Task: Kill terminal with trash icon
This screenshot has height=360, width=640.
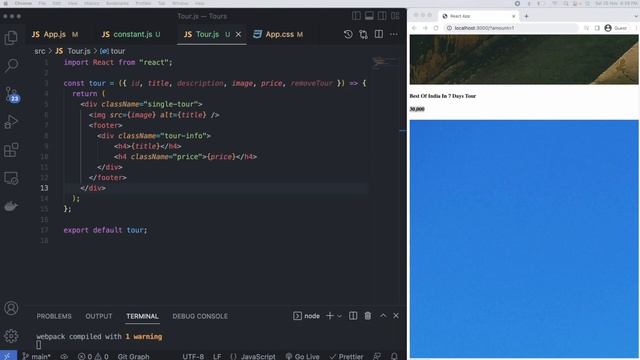Action: coord(368,316)
